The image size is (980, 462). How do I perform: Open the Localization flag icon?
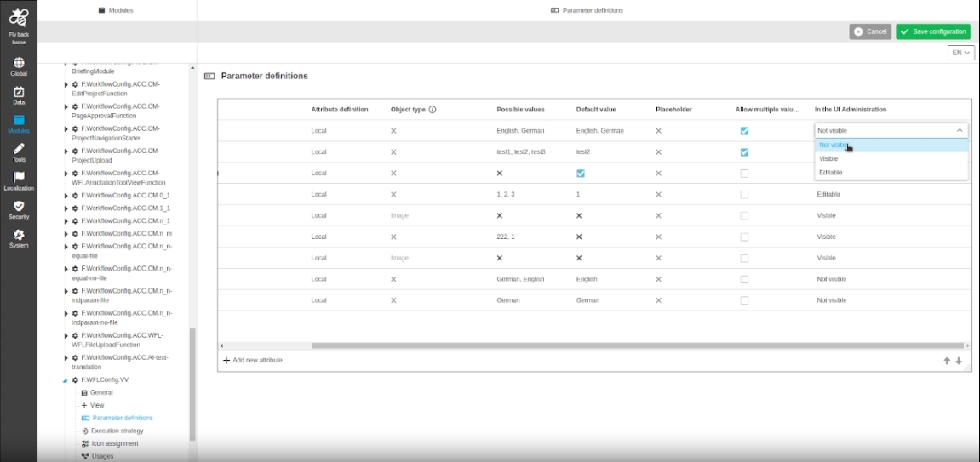pos(19,177)
